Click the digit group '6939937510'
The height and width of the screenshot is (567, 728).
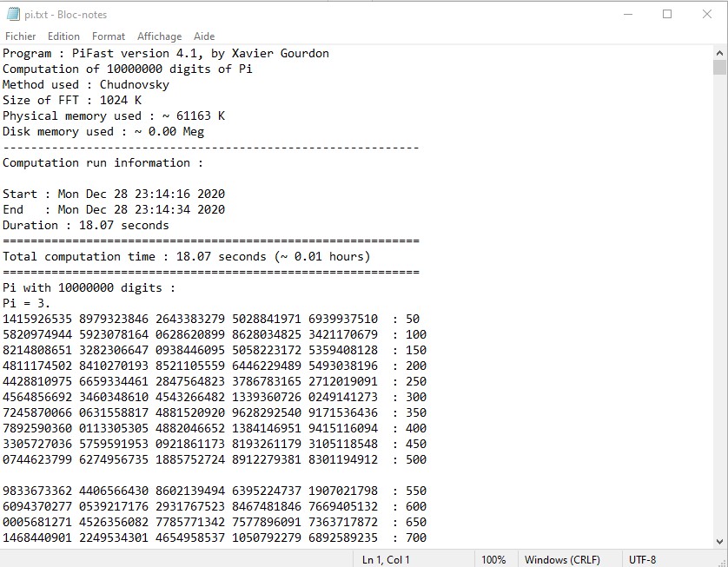(x=343, y=320)
